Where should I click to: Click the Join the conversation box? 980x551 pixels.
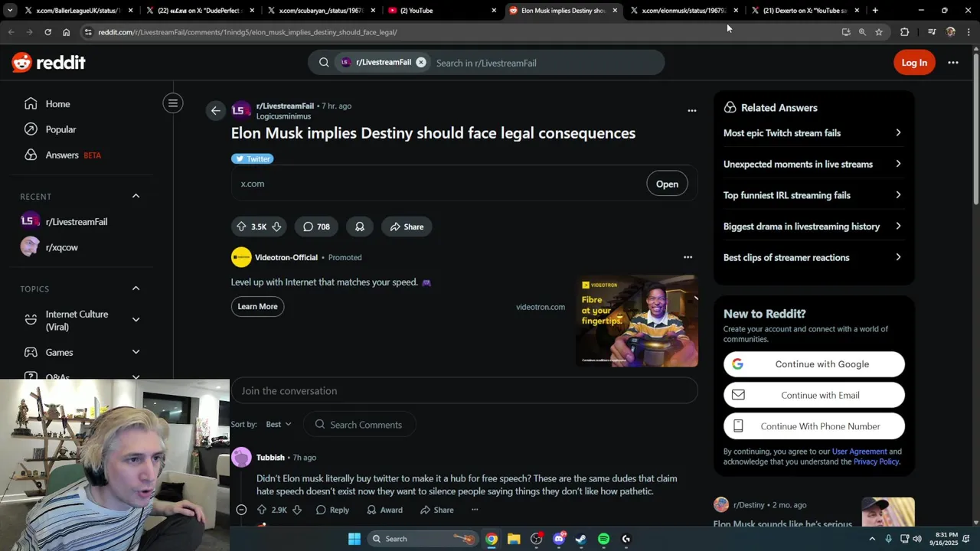pyautogui.click(x=464, y=391)
